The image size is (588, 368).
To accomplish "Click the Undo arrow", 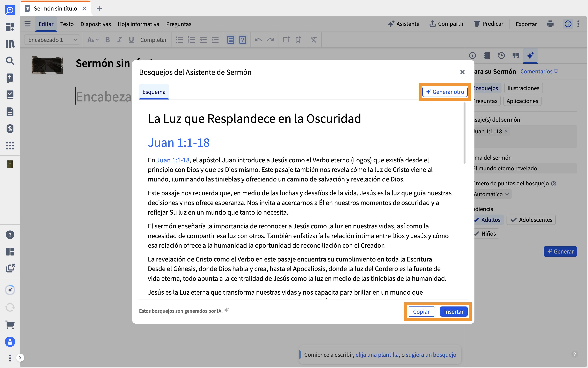I will tap(258, 40).
